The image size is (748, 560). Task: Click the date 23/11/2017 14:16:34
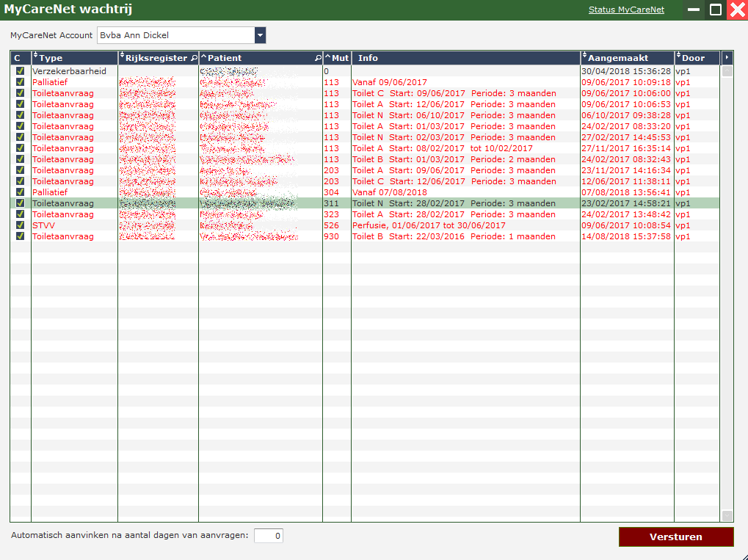[x=626, y=170]
